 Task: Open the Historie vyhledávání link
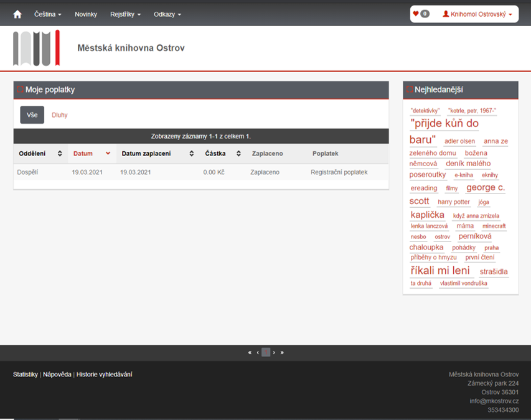(x=104, y=374)
